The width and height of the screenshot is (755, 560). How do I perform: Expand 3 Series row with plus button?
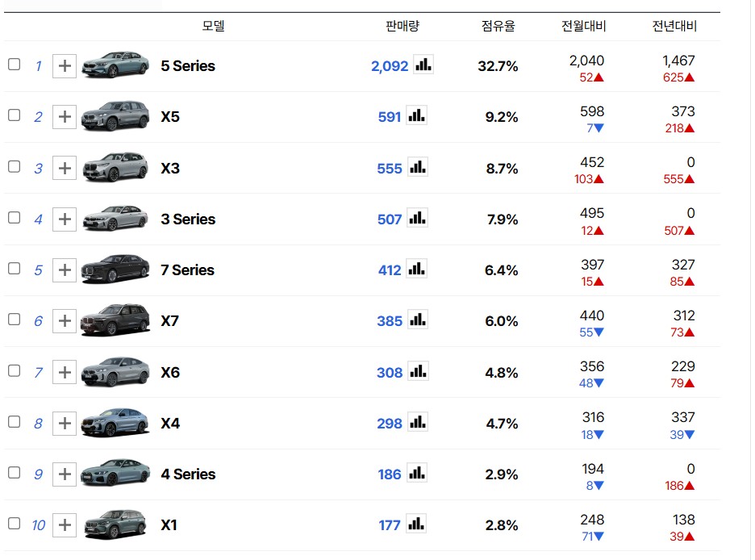[x=65, y=219]
